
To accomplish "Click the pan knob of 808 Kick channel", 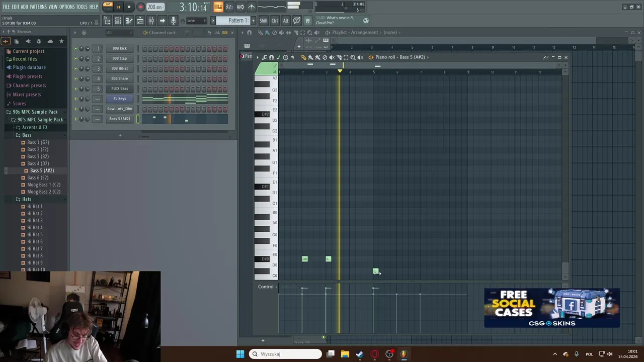I will (82, 49).
